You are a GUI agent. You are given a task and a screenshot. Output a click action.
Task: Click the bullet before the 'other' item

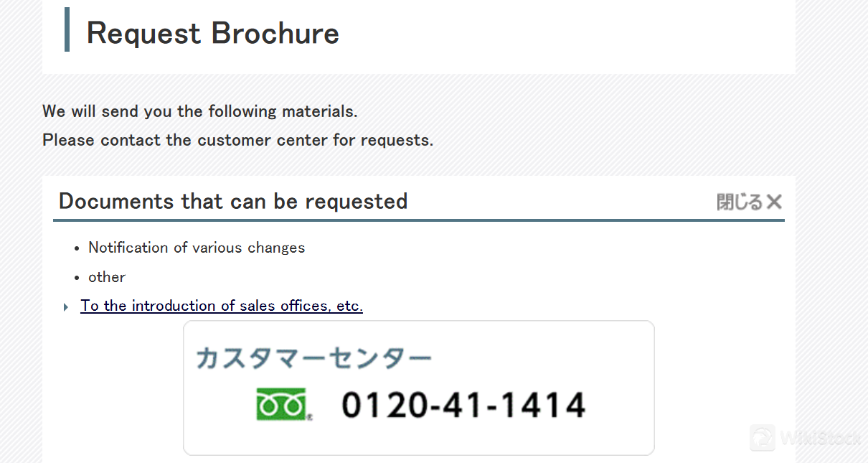(77, 278)
